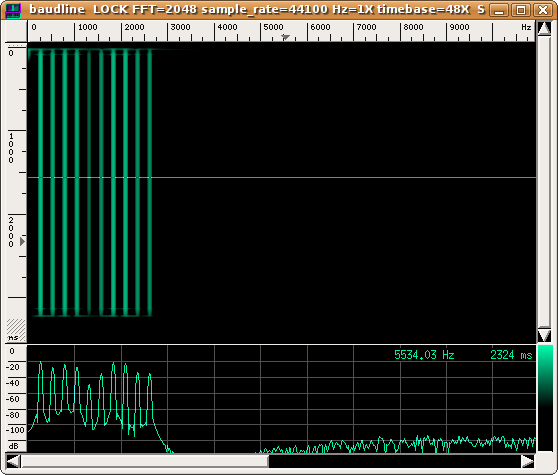Click the horizontal scrollbar thumb
This screenshot has width=558, height=475.
tap(145, 462)
